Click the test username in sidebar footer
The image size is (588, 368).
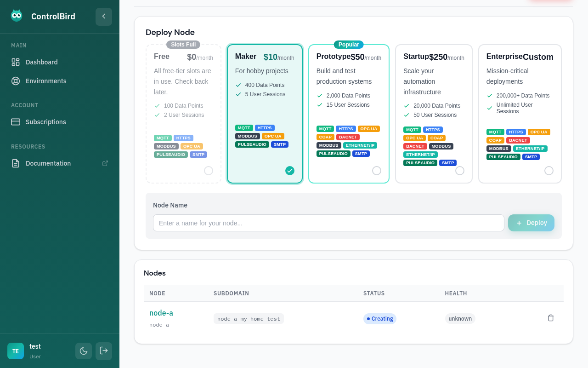point(35,346)
